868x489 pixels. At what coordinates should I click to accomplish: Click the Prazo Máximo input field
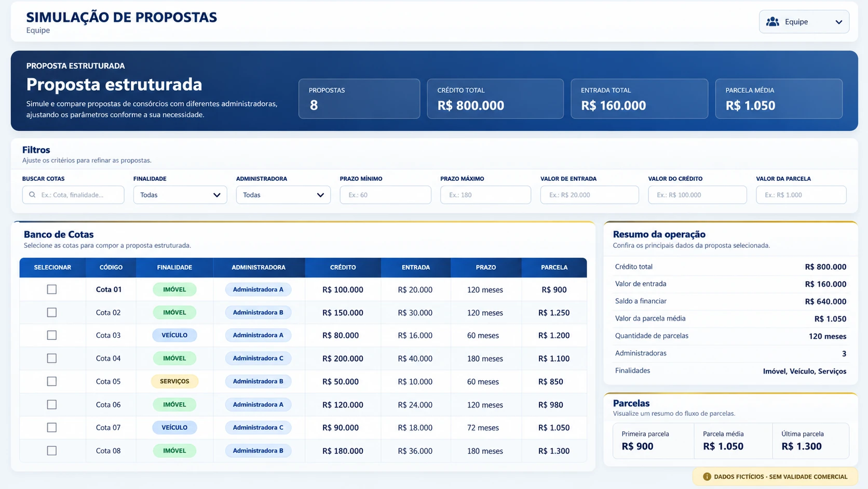[485, 195]
